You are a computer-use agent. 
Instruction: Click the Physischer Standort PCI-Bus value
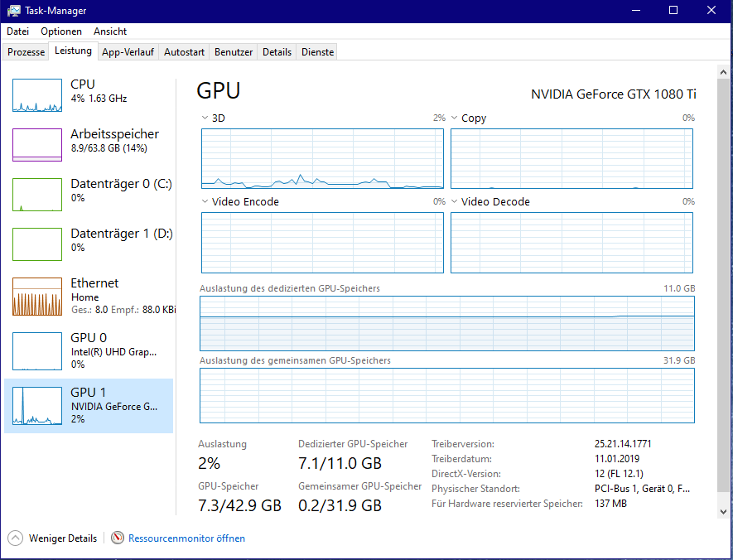click(642, 489)
